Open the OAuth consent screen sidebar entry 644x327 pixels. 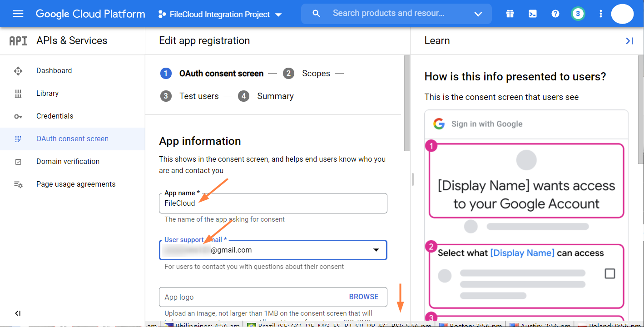[x=72, y=139]
